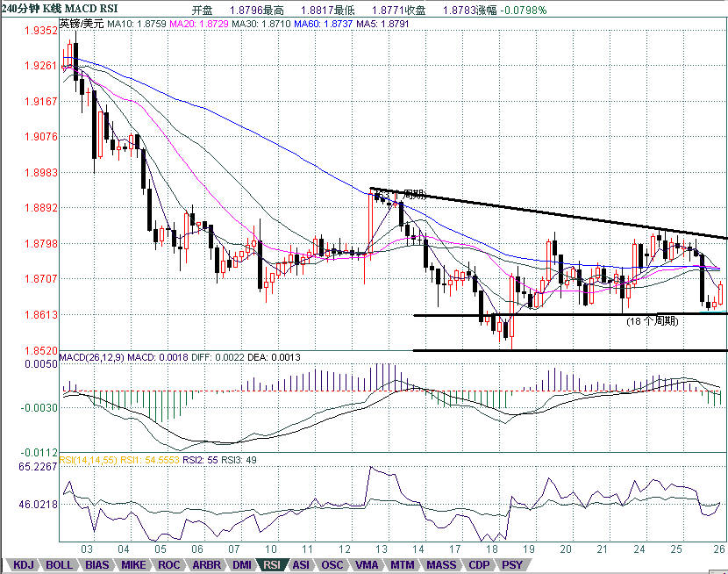The image size is (728, 574).
Task: Open the BIAS indicator tab
Action: [x=97, y=564]
